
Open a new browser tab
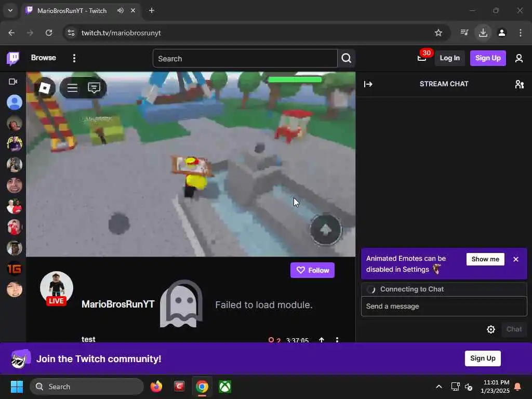tap(151, 10)
